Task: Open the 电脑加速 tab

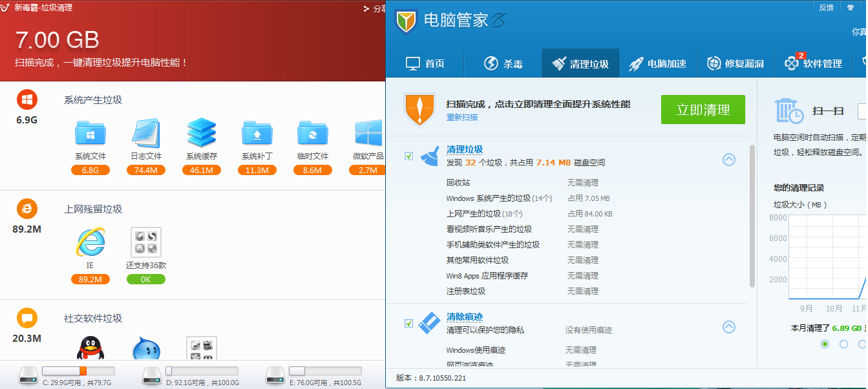Action: click(x=659, y=63)
